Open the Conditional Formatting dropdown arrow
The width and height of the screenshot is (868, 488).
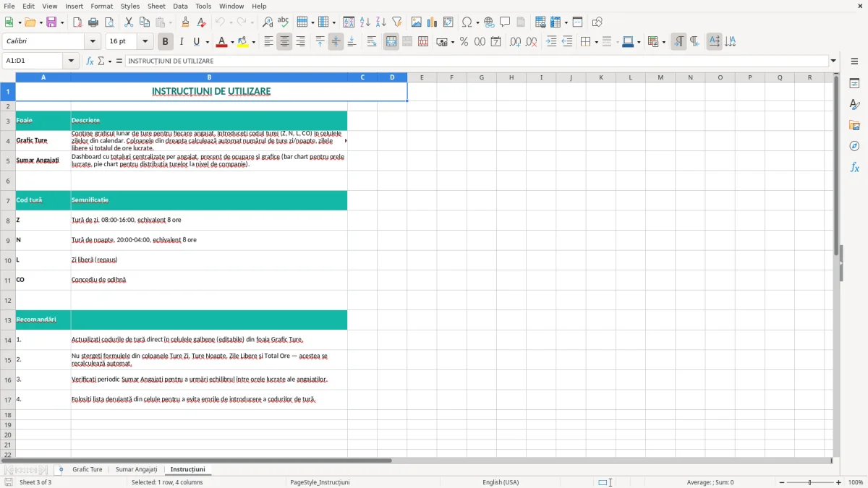(x=664, y=42)
